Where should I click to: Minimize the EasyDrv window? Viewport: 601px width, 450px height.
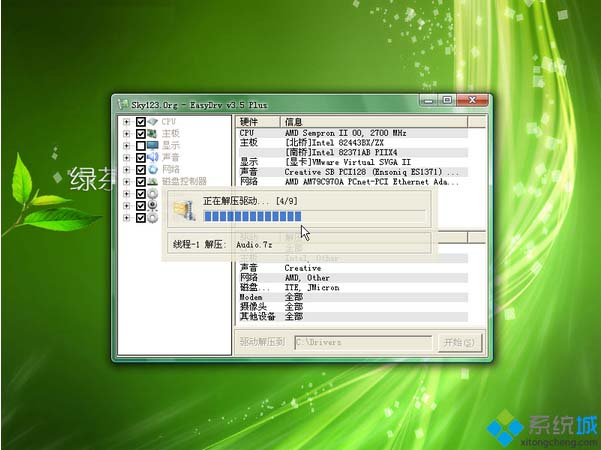429,100
